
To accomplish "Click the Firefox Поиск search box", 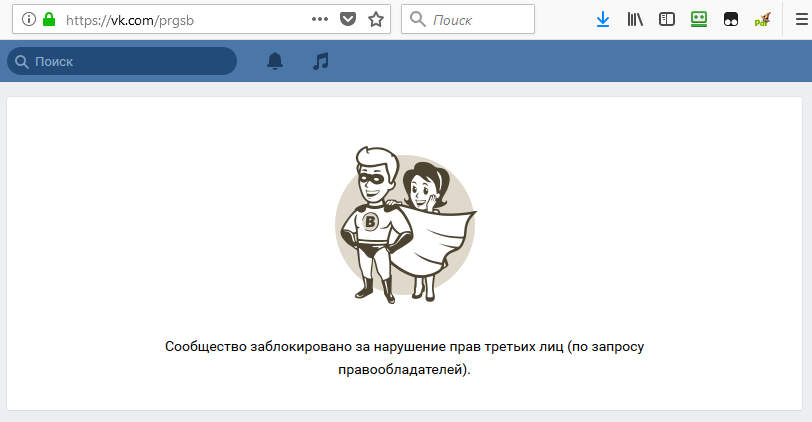I will click(x=468, y=20).
